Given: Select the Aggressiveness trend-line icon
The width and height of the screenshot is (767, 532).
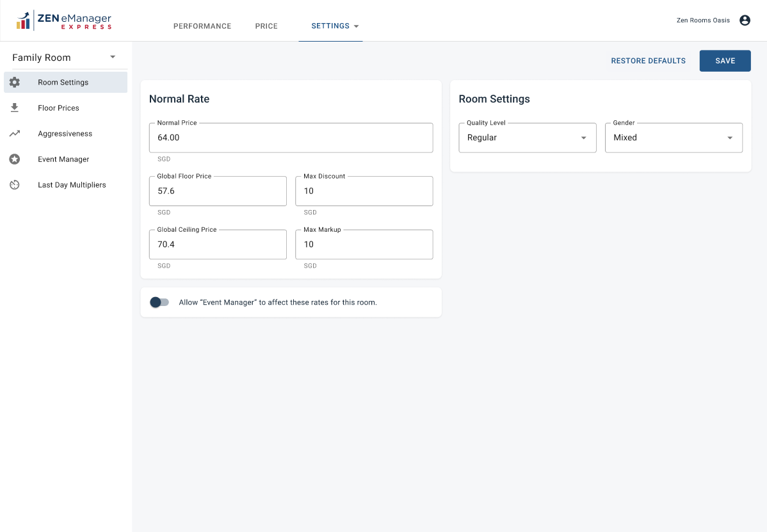Looking at the screenshot, I should (x=14, y=133).
